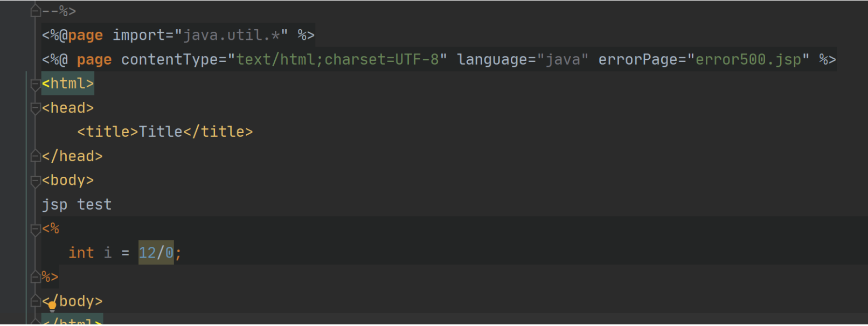Click the contentType attribute name
This screenshot has height=326, width=868.
[x=169, y=59]
